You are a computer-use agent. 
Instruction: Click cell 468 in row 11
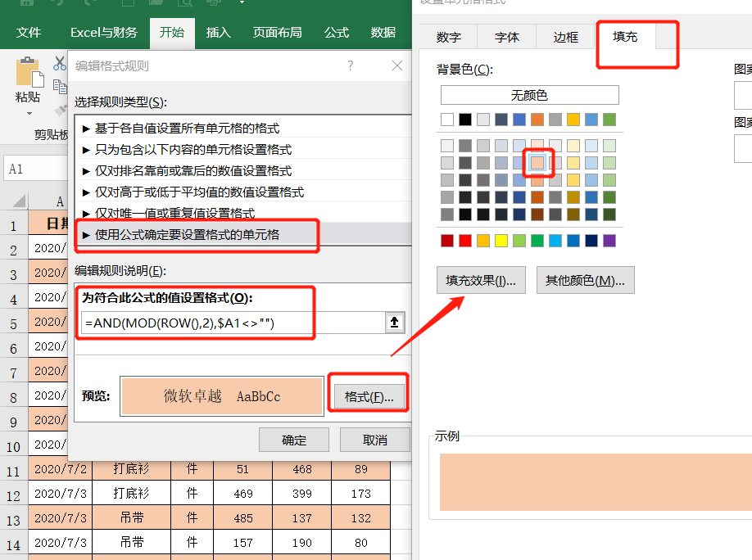tap(302, 469)
